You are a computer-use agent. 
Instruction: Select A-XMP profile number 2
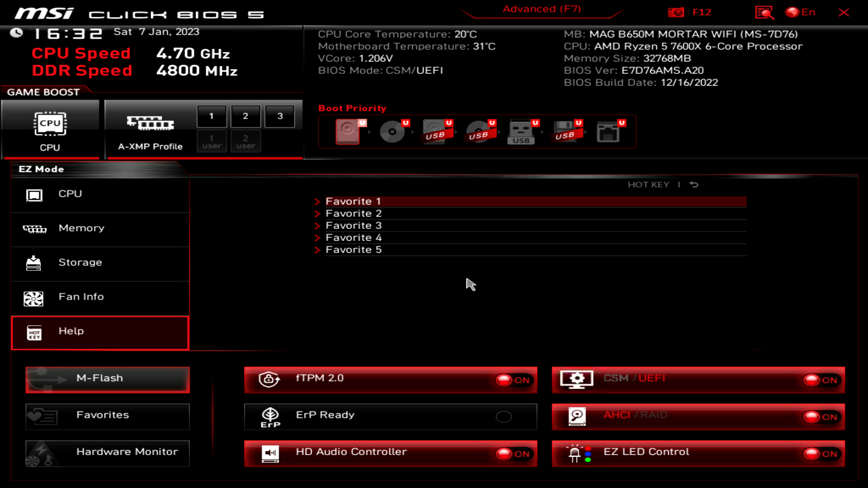pyautogui.click(x=245, y=116)
